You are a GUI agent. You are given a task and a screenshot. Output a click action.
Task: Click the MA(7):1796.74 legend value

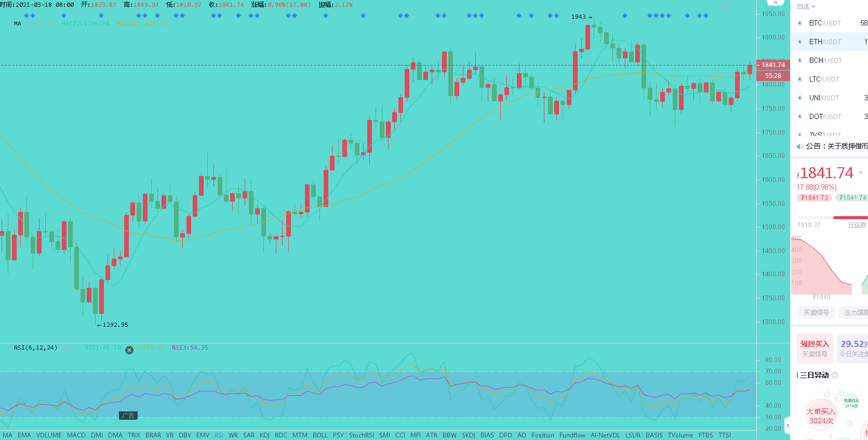[85, 24]
